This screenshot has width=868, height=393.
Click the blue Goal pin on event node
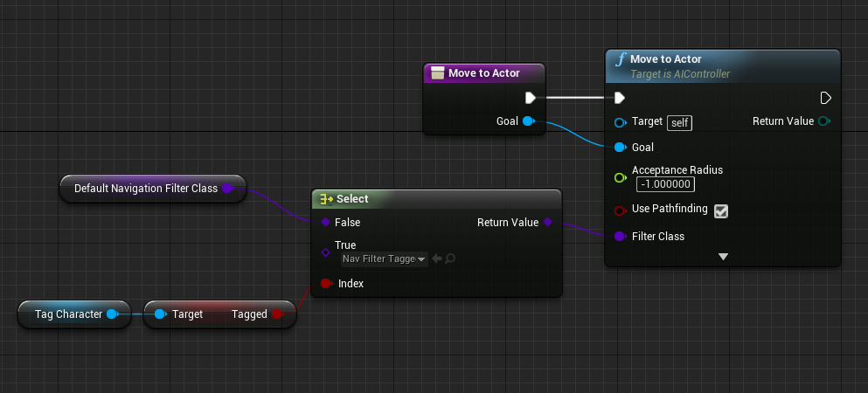tap(528, 121)
